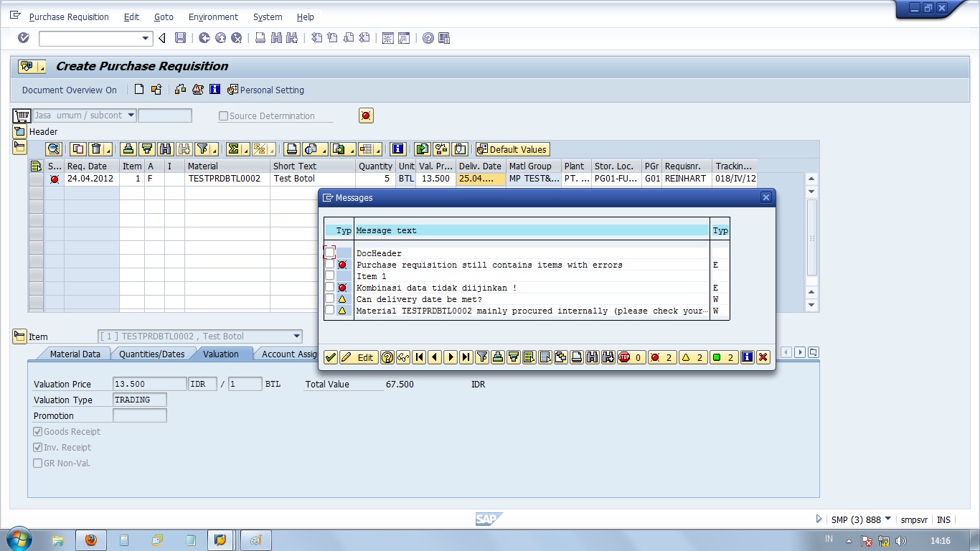The height and width of the screenshot is (551, 980).
Task: Click the green Back arrow icon
Action: coord(204,38)
